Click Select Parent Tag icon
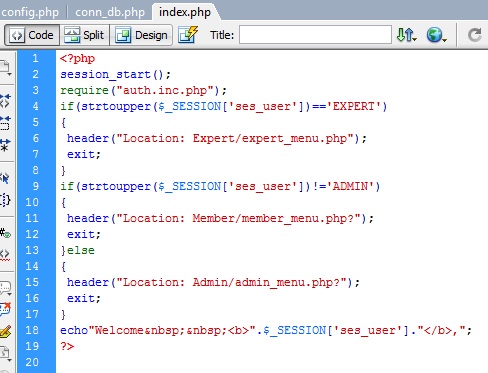The width and height of the screenshot is (488, 373). coord(6,178)
